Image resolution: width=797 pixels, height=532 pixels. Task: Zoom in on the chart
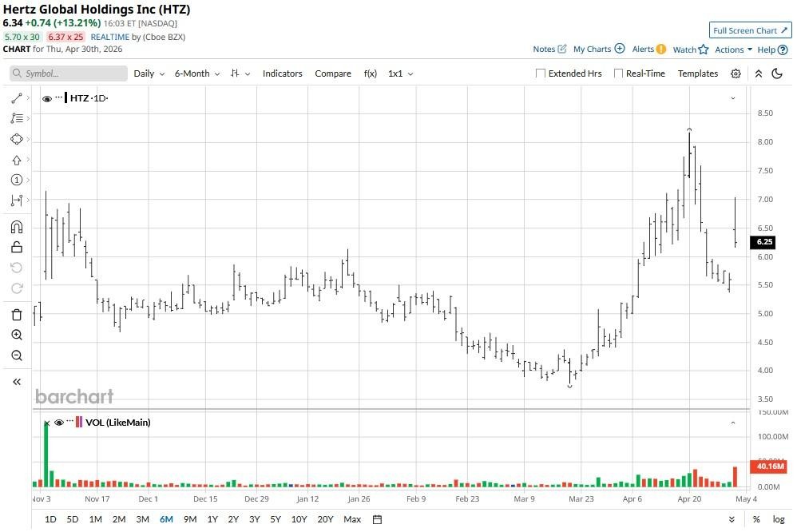(16, 335)
